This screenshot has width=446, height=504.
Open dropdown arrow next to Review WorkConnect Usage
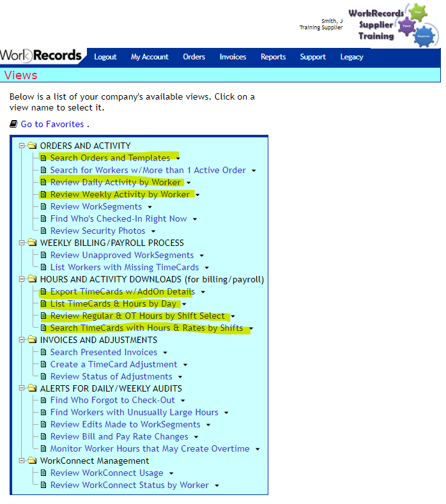[x=171, y=473]
